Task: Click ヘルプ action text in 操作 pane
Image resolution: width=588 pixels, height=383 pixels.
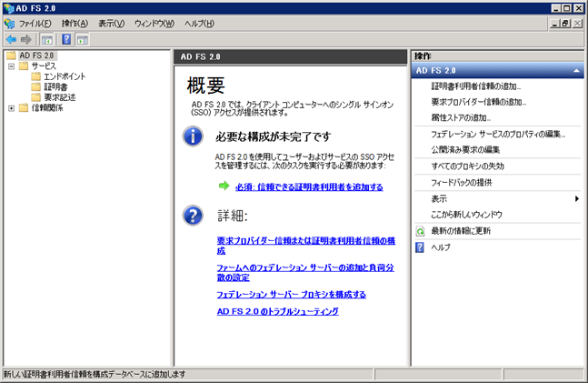Action: coord(441,247)
